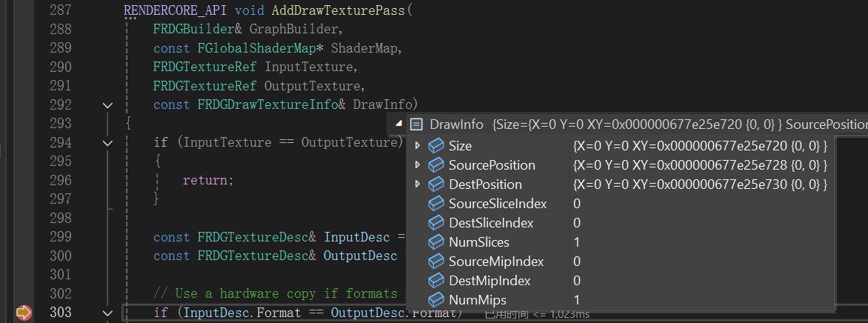Screen dimensions: 868x323
Task: Expand the Size member in the DrawInfo tooltip
Action: [x=418, y=146]
